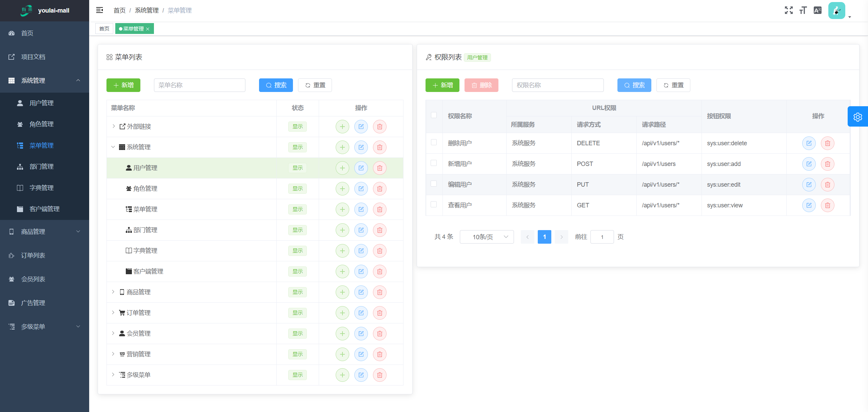
Task: Click trash icon for 角色管理 menu row
Action: (379, 189)
